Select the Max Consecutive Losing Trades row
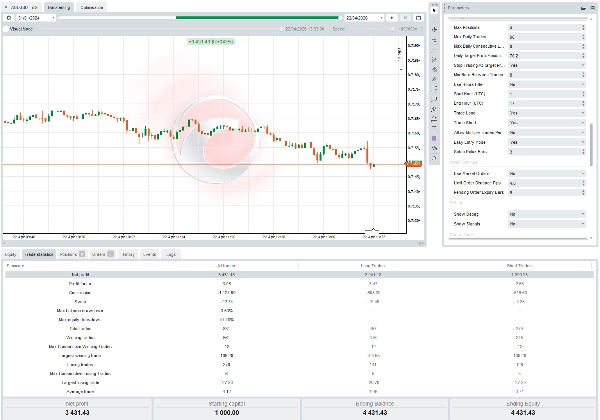 coord(299,374)
